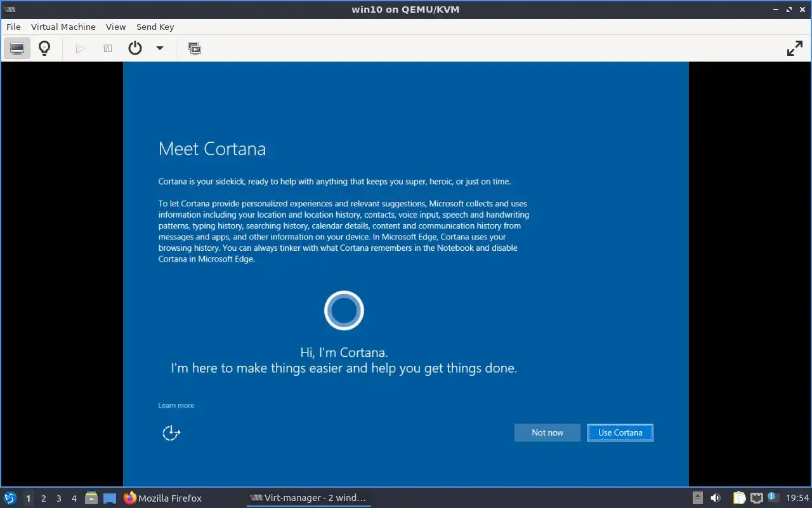Open the manage VM snapshots view

[195, 48]
